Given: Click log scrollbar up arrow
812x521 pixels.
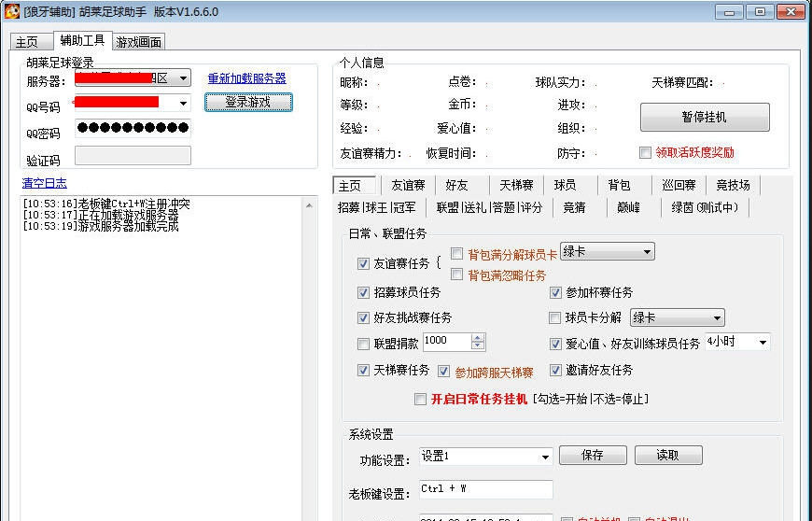Looking at the screenshot, I should [x=309, y=205].
